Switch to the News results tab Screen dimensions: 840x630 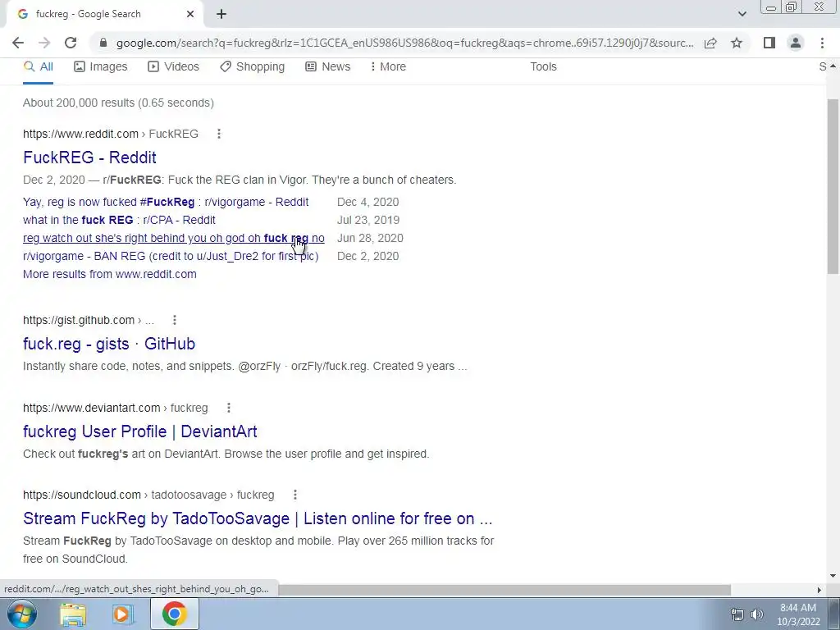(328, 67)
